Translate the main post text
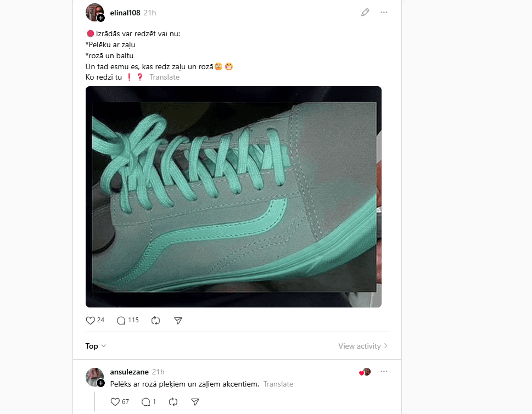This screenshot has height=414, width=532. pyautogui.click(x=165, y=77)
